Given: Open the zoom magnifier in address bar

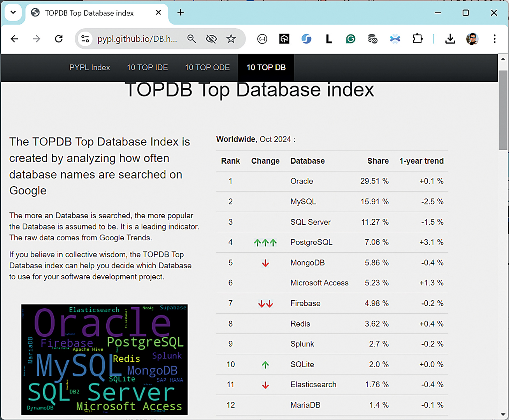Looking at the screenshot, I should (191, 39).
